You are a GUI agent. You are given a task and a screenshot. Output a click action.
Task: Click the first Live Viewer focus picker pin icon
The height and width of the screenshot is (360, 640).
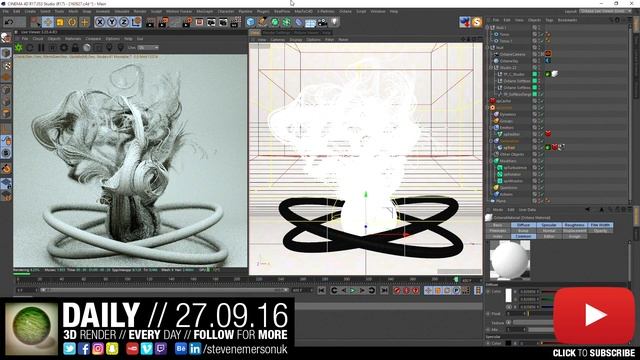109,48
